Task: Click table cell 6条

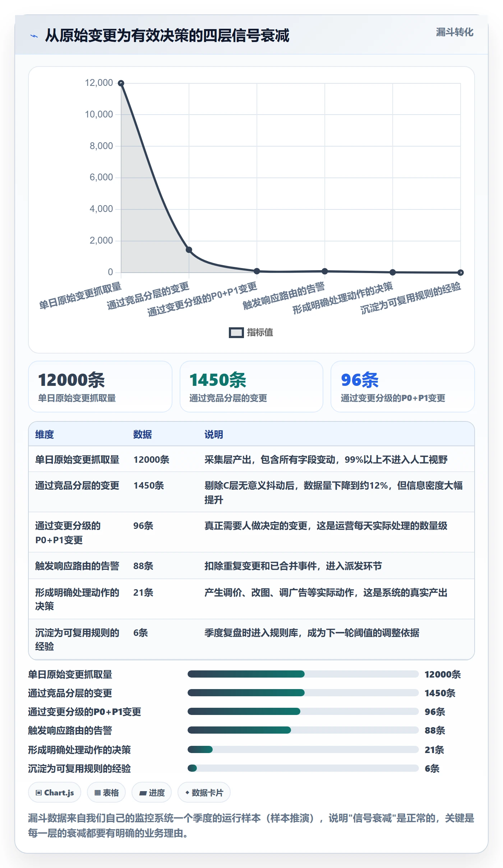Action: 140,633
